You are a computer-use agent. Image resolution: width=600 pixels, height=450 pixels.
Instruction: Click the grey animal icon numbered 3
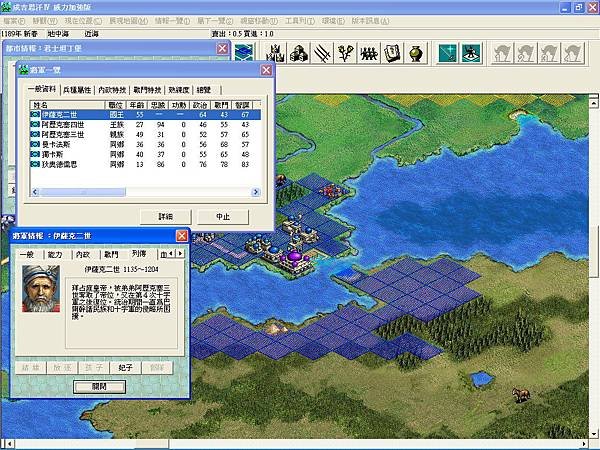[x=549, y=53]
